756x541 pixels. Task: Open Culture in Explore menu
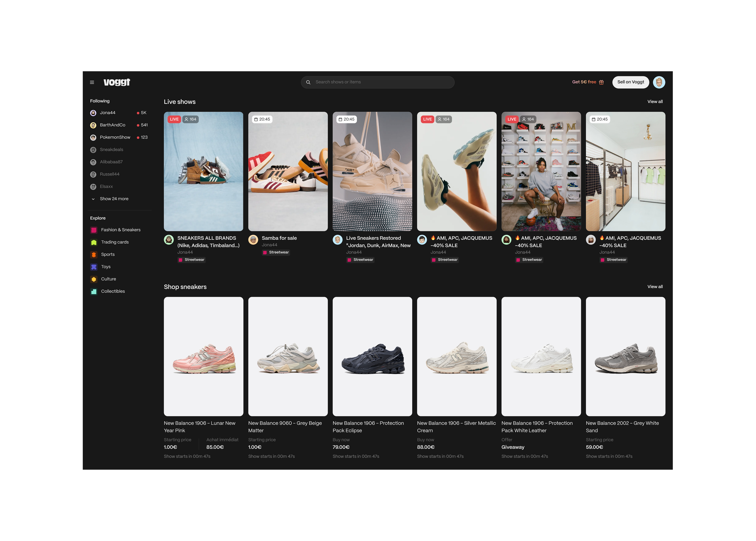click(108, 279)
